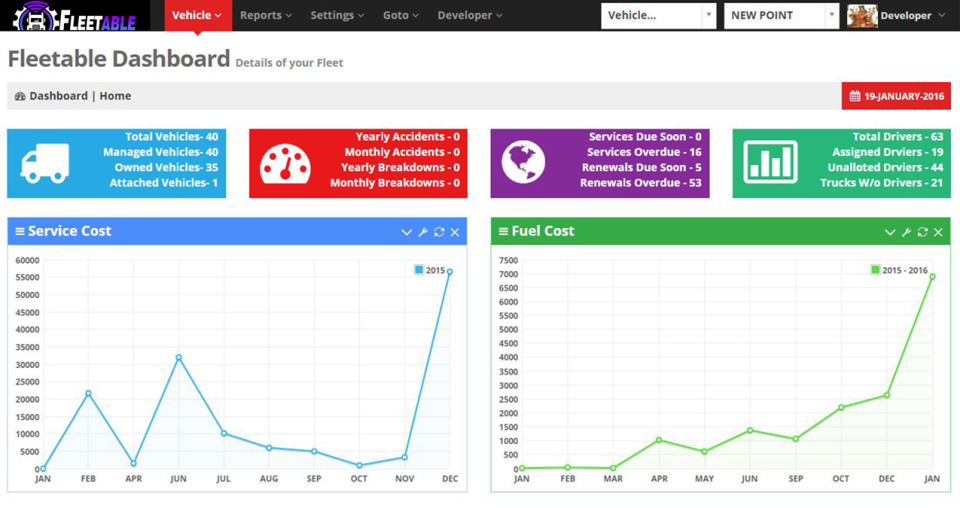Open the Settings menu
Image resolution: width=960 pixels, height=508 pixels.
[336, 16]
